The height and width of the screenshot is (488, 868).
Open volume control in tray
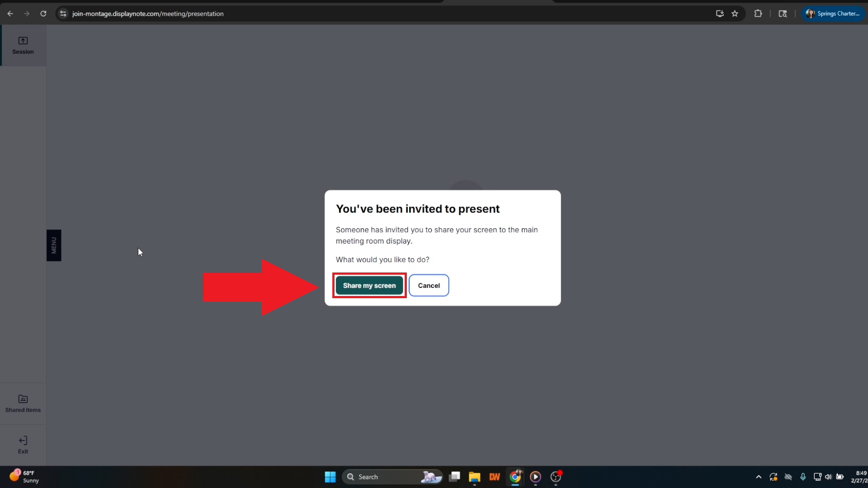[x=828, y=477]
